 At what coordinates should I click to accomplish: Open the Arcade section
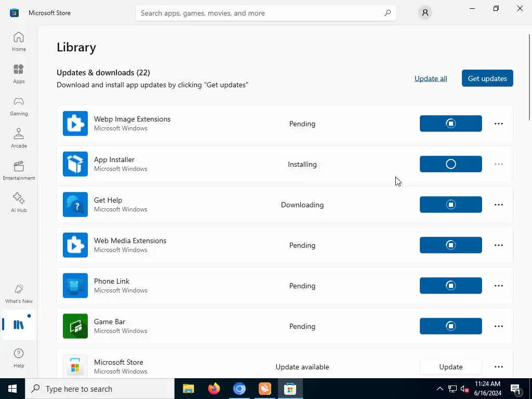click(x=19, y=138)
